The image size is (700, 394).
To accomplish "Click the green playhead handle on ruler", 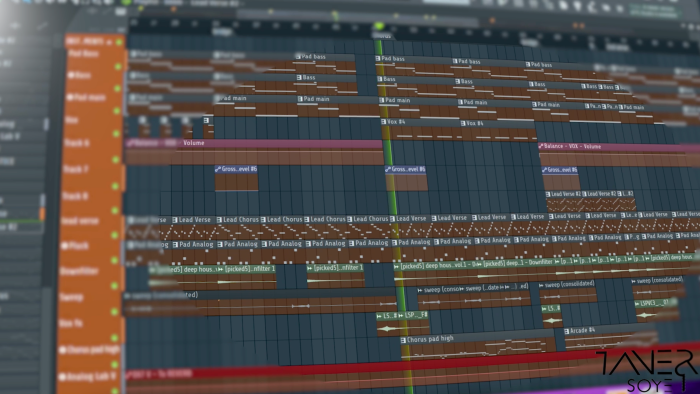I will [379, 26].
